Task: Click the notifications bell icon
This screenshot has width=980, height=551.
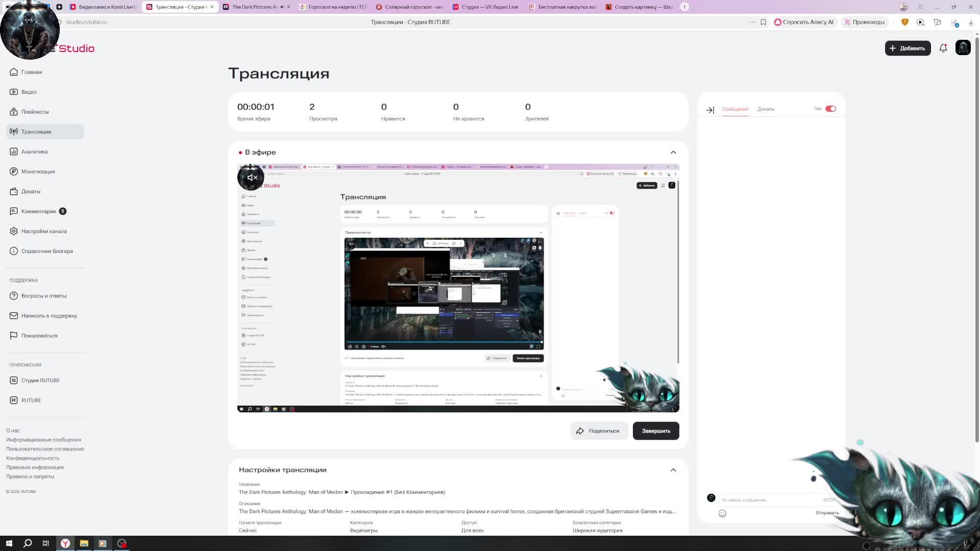Action: 943,48
